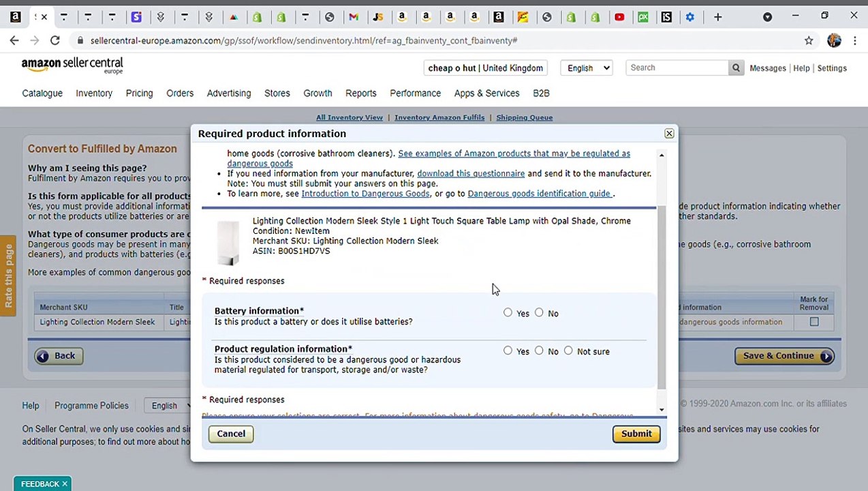Open the tab search dropdown arrow

tap(767, 17)
